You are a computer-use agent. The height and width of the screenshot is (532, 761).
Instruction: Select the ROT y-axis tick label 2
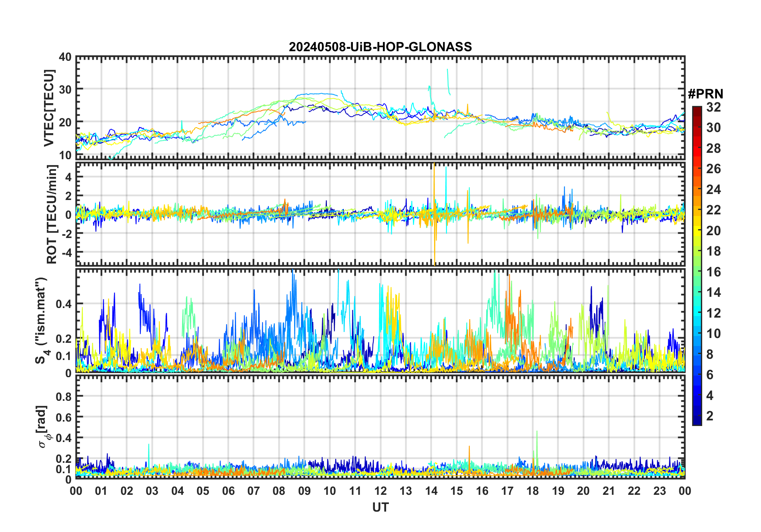click(68, 196)
